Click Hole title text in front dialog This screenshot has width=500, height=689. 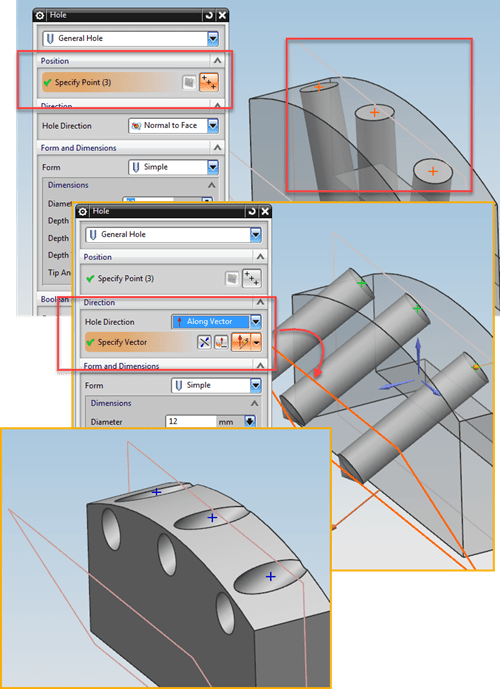(x=101, y=211)
